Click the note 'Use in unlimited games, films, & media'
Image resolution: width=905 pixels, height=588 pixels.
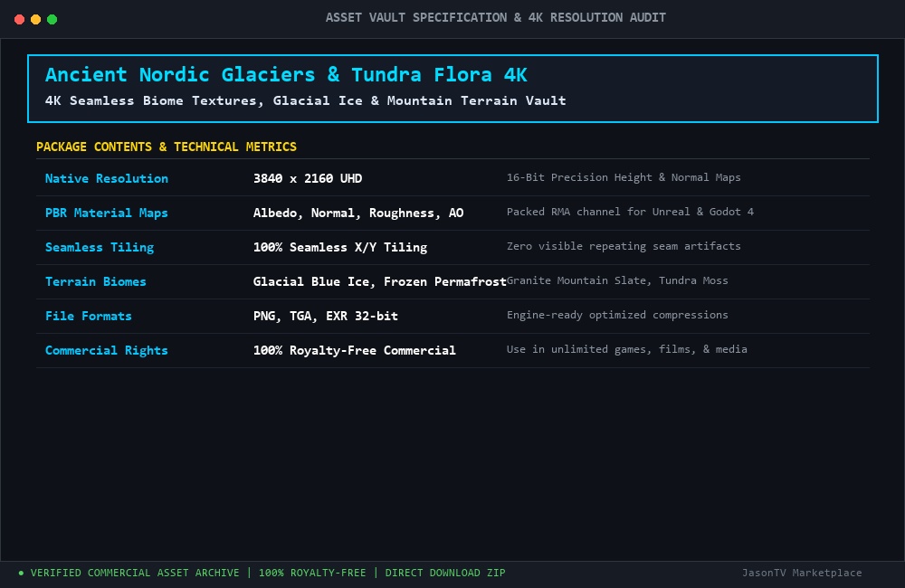coord(627,349)
